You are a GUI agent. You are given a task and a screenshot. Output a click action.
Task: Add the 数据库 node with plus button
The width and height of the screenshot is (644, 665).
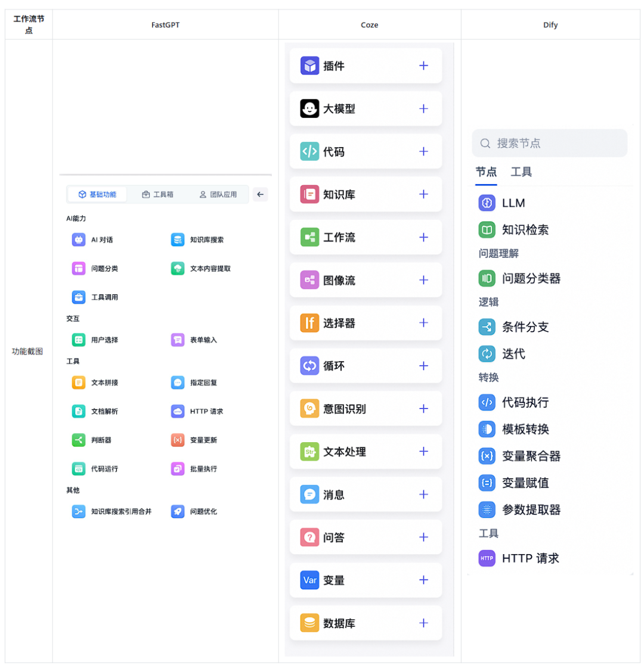424,623
